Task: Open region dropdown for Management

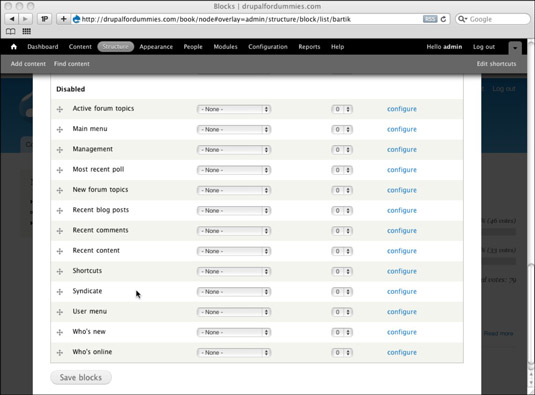Action: pyautogui.click(x=234, y=150)
